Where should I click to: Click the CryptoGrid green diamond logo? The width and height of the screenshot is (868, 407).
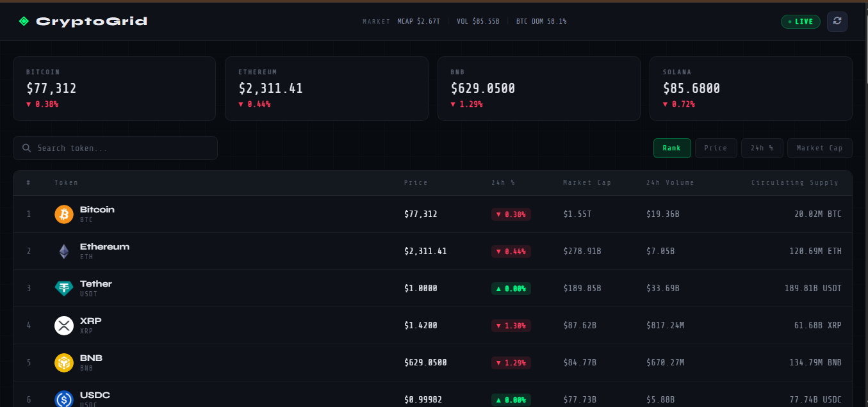24,21
